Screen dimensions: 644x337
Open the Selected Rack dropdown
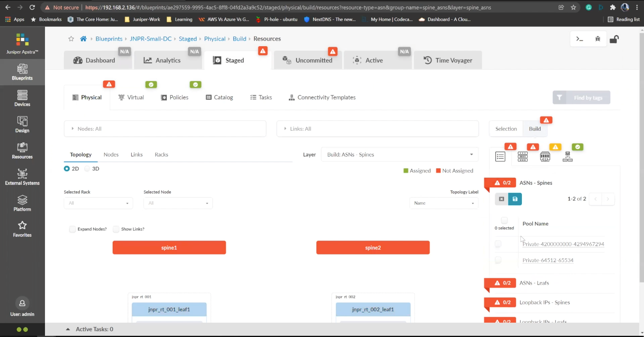point(98,203)
